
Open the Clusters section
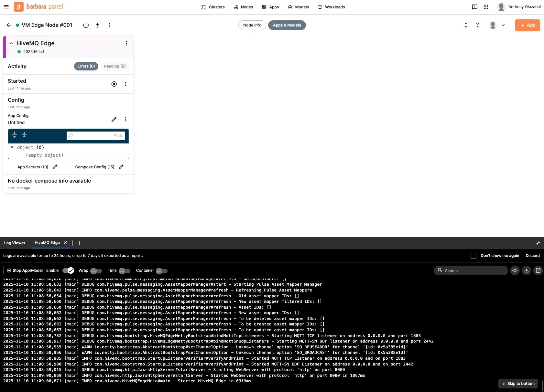coord(213,7)
